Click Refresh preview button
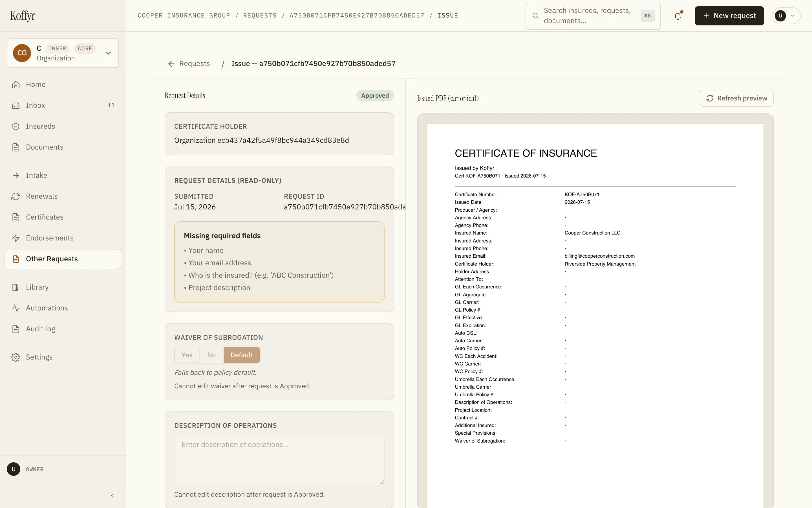This screenshot has height=508, width=812. pyautogui.click(x=736, y=98)
